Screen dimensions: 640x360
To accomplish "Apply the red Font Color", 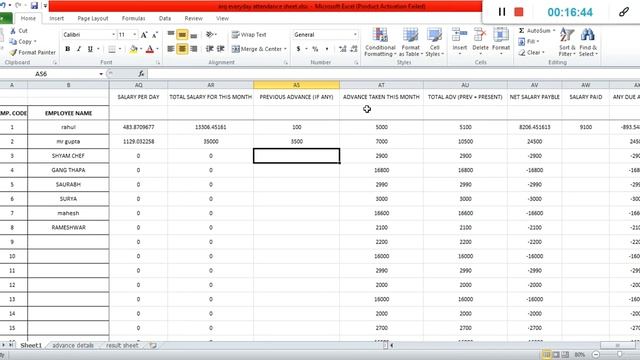I will point(150,49).
